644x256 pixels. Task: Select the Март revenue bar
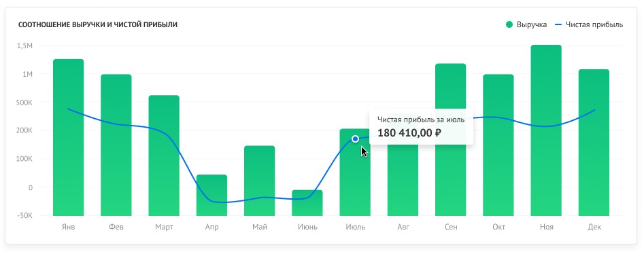tap(164, 156)
